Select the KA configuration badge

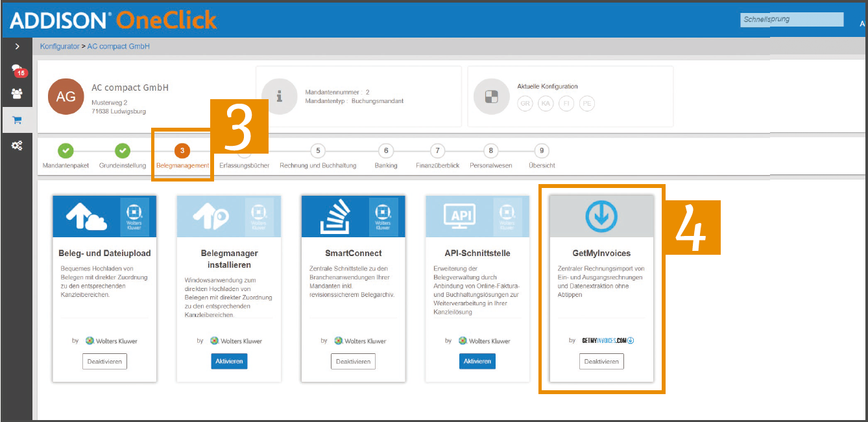[x=546, y=103]
